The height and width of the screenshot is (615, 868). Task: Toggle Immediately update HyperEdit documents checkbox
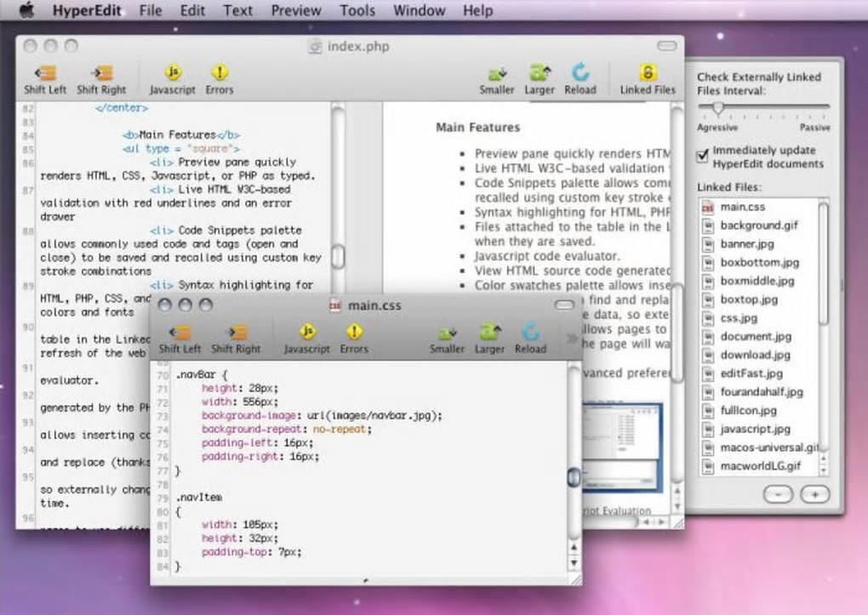click(x=703, y=155)
